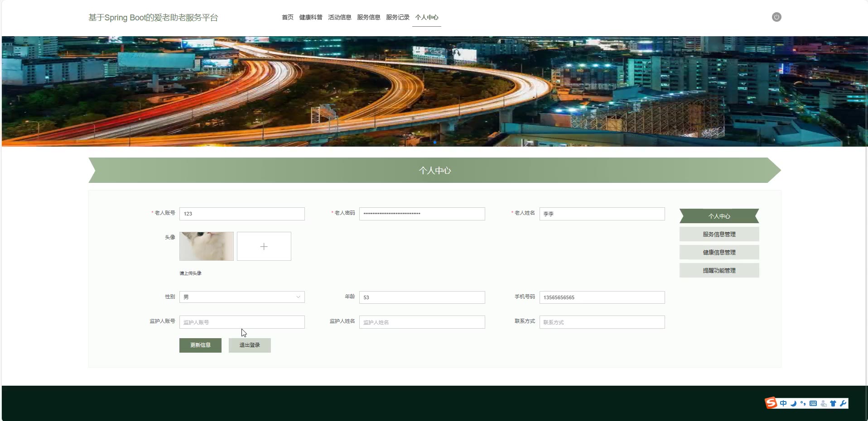Click the moon half-width icon in IME bar
The image size is (868, 421).
pos(793,403)
